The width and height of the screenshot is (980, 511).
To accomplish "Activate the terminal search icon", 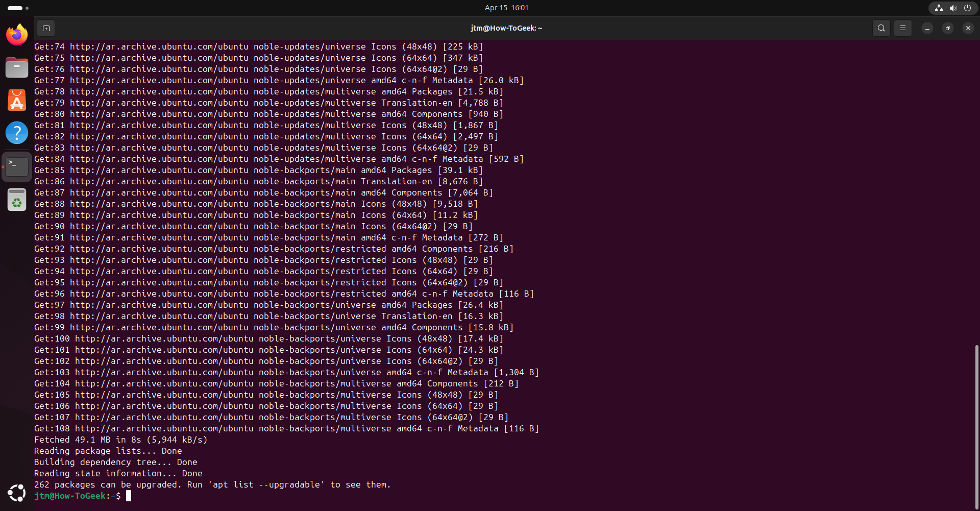I will coord(881,28).
